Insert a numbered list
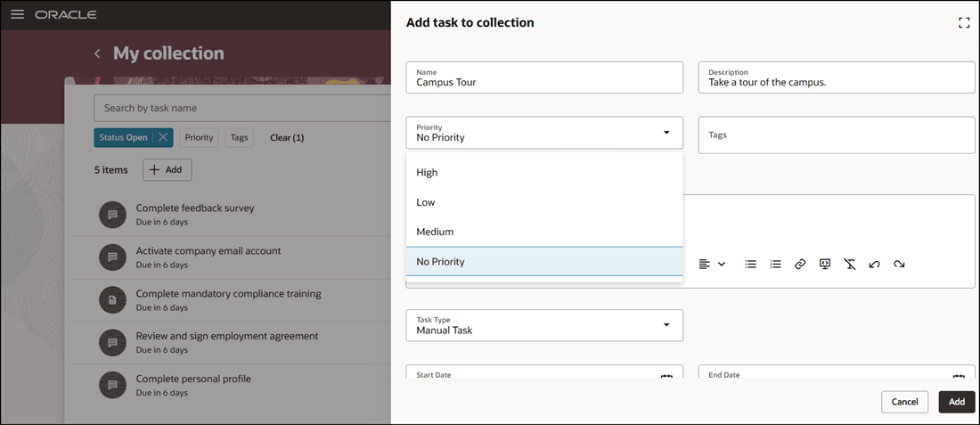Image resolution: width=980 pixels, height=425 pixels. 776,264
